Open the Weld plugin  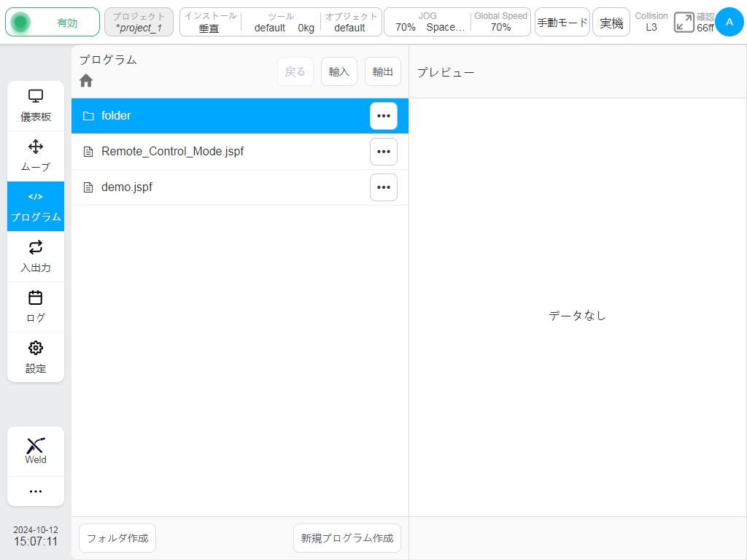click(x=36, y=451)
